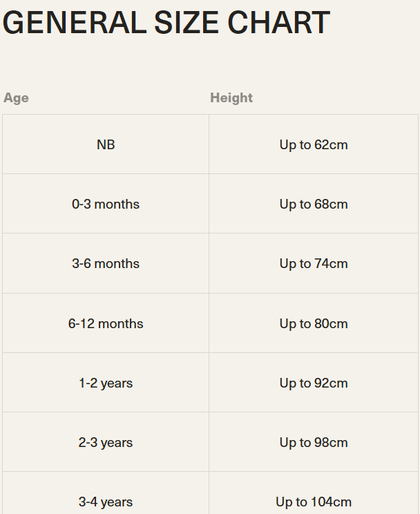This screenshot has height=514, width=420.
Task: Click the word GENERAL in the title
Action: pos(74,23)
